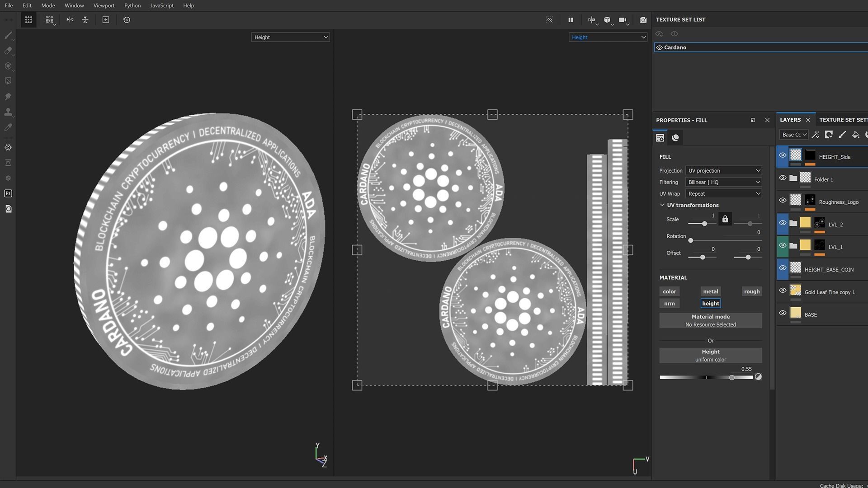Open the Mode menu
The width and height of the screenshot is (868, 488).
coord(48,5)
